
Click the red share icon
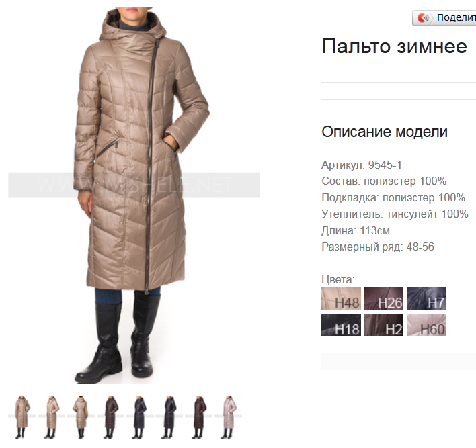pyautogui.click(x=423, y=18)
